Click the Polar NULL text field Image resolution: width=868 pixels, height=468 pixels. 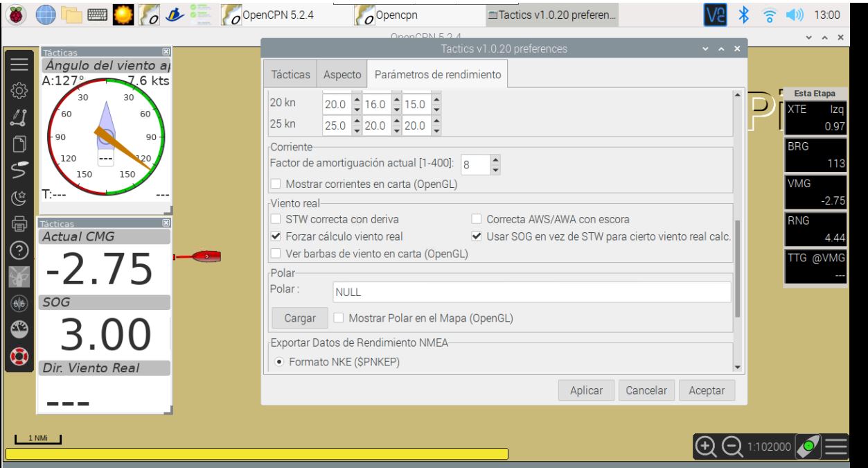click(x=532, y=292)
